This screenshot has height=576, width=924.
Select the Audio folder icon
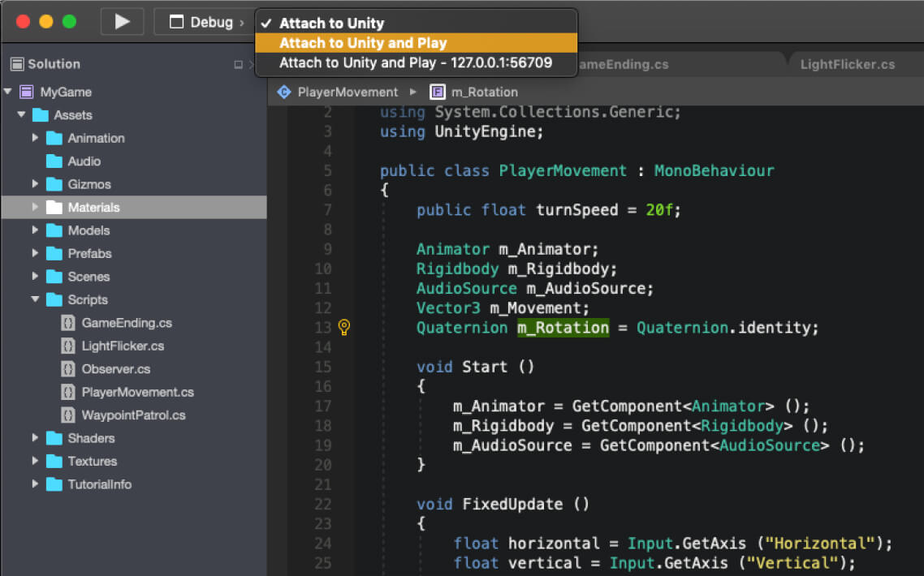pyautogui.click(x=54, y=161)
